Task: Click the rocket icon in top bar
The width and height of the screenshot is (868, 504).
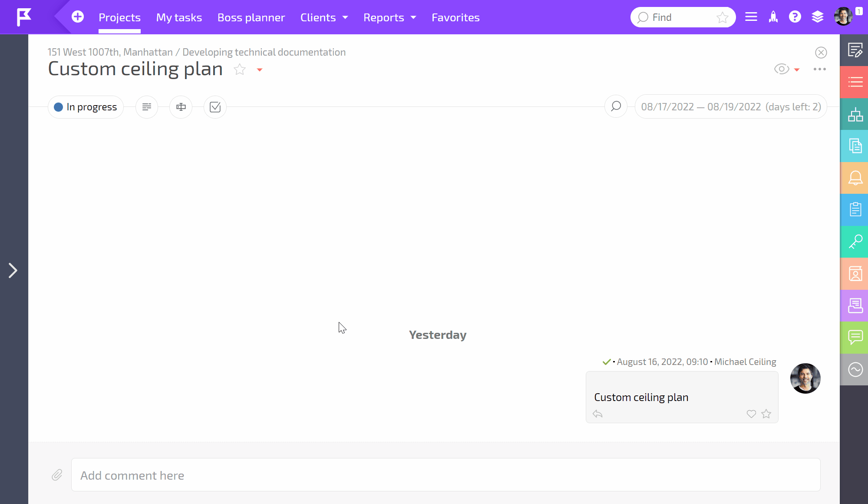Action: pyautogui.click(x=773, y=17)
